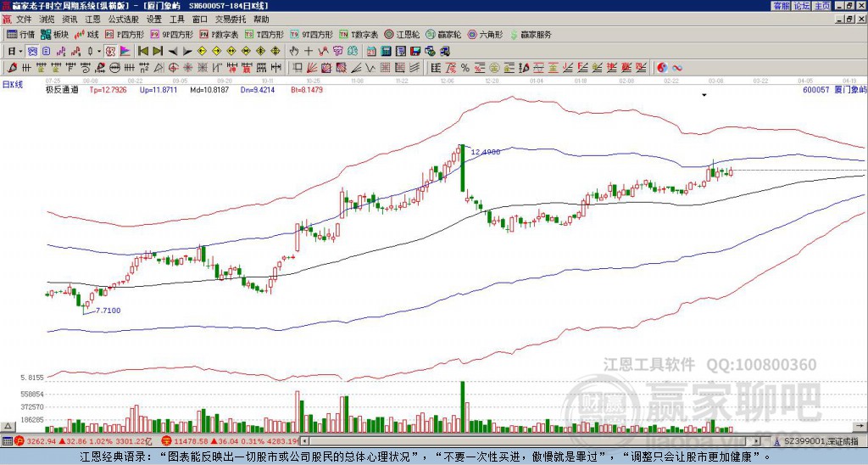Open the T四方形 tool
This screenshot has width=868, height=465.
[x=264, y=34]
